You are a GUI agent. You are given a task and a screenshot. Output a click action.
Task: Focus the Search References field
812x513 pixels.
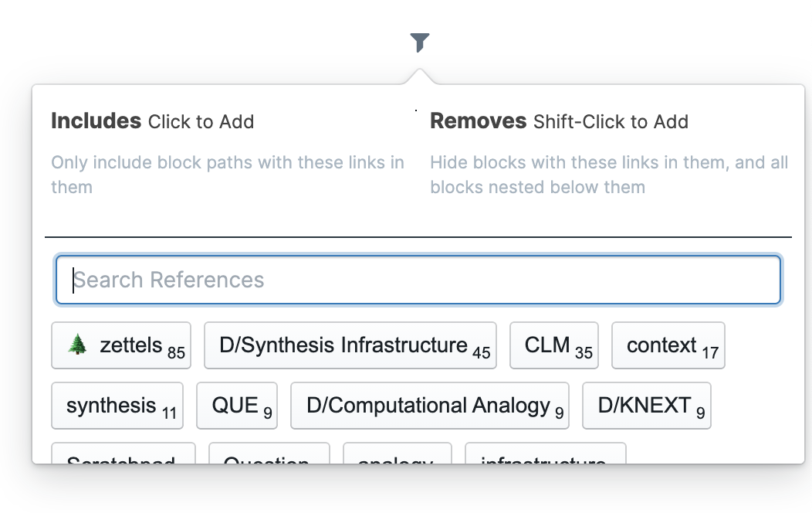pos(418,280)
